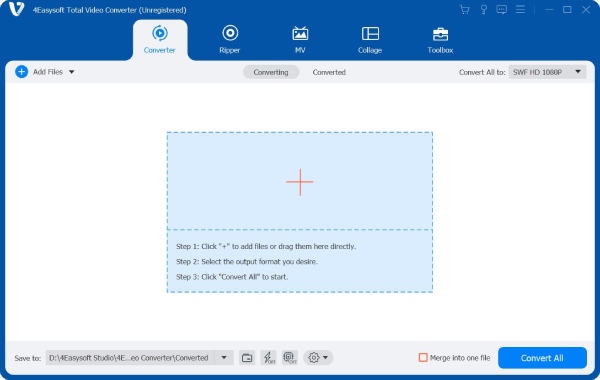Click the red plus in drop area
This screenshot has height=380, width=600.
click(x=300, y=182)
